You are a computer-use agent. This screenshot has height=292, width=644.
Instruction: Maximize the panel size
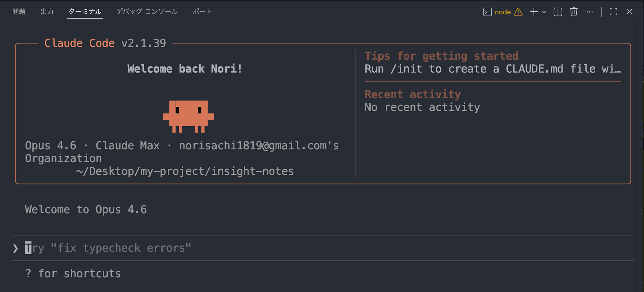point(613,12)
